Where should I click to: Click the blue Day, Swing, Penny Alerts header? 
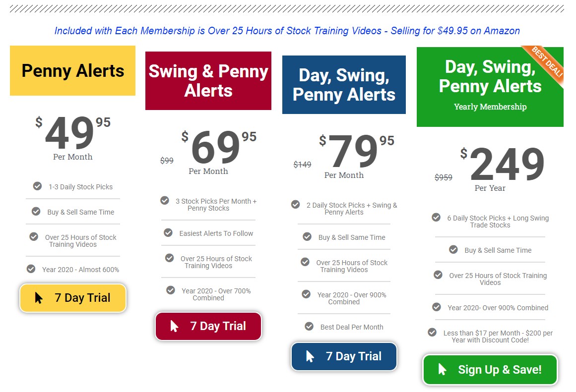(x=344, y=85)
